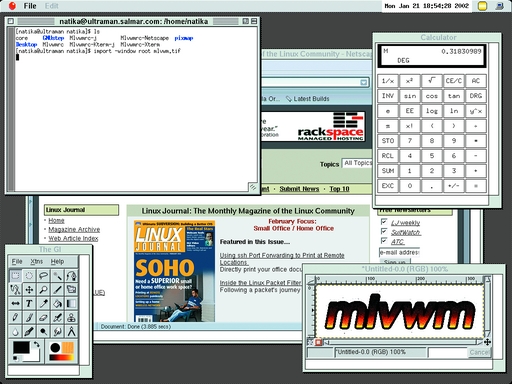Select the Eraser tool
Image resolution: width=512 pixels, height=384 pixels.
click(43, 317)
